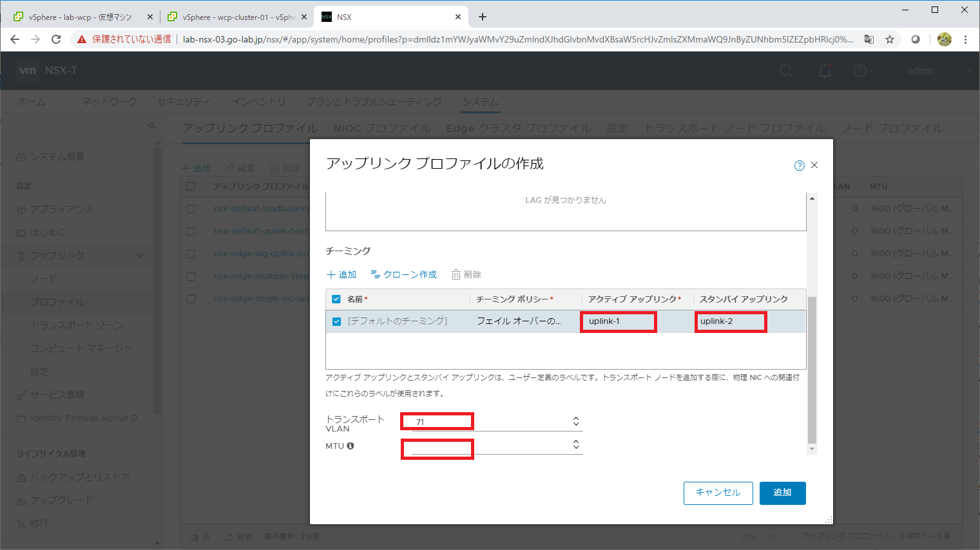Click the uplink-2 standby uplink field
The width and height of the screenshot is (980, 550).
point(731,321)
